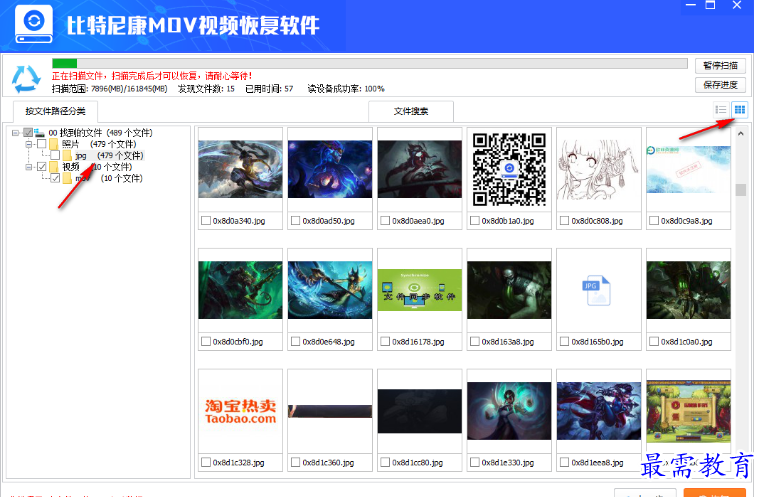This screenshot has height=497, width=762.
Task: Select the line-art girl thumbnail 0x8d0c808.jpg
Action: [598, 169]
